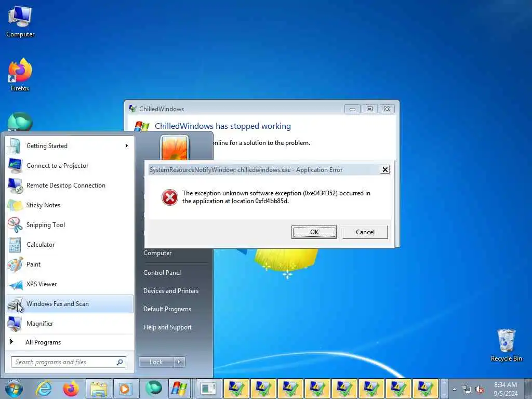Viewport: 532px width, 399px height.
Task: Click the Snipping Tool scissors icon
Action: [x=15, y=224]
